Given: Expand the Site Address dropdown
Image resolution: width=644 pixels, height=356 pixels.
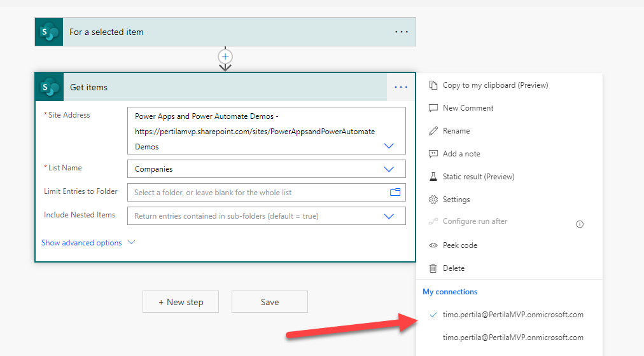Looking at the screenshot, I should (389, 146).
